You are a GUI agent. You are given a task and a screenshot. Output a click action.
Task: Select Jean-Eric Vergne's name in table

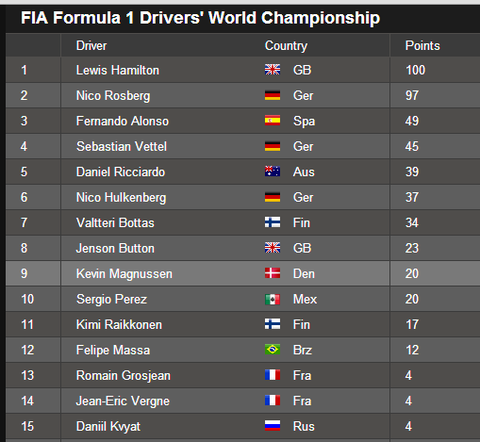click(x=123, y=401)
